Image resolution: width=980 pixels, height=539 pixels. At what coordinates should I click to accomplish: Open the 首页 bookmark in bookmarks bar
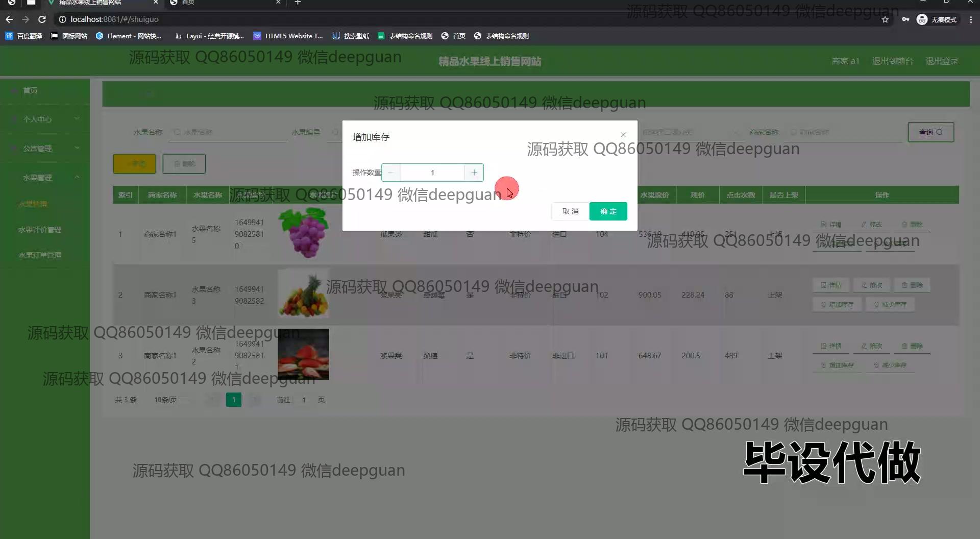453,36
